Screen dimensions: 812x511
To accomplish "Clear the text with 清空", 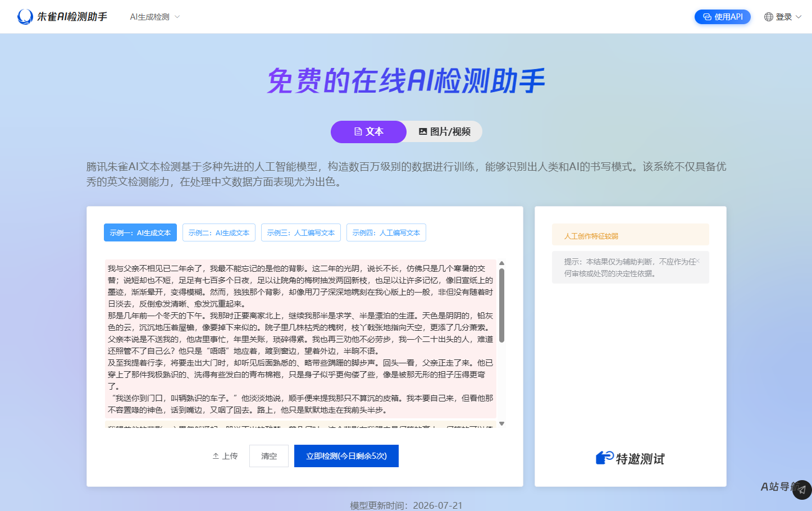I will (269, 456).
